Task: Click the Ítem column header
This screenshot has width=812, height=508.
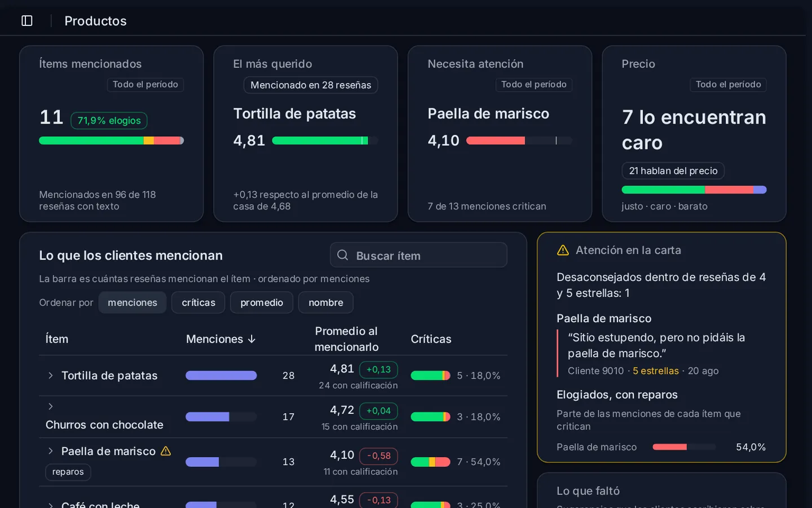Action: tap(57, 339)
